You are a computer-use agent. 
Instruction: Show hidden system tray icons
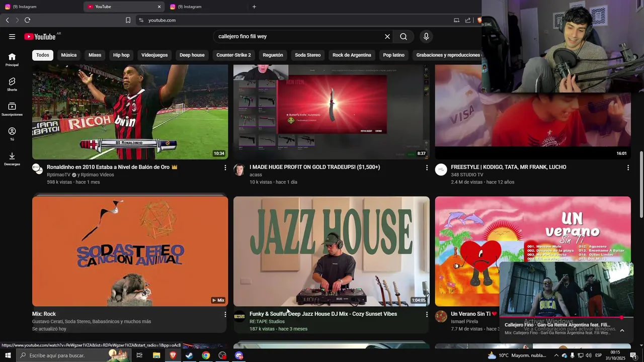(x=556, y=355)
